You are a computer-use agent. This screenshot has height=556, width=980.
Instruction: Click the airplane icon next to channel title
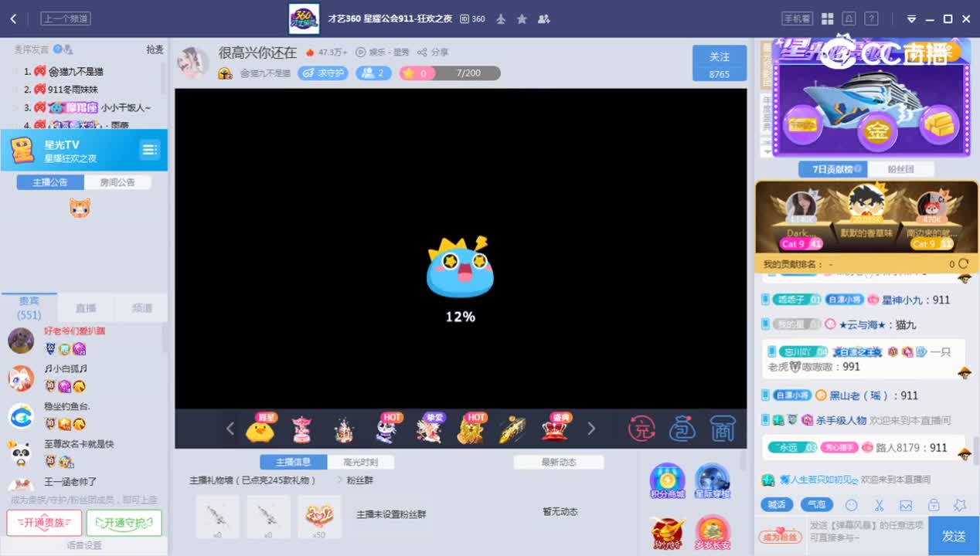coord(501,19)
